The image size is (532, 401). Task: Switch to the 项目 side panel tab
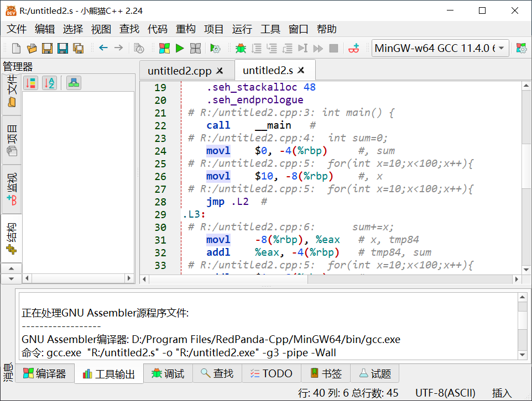(x=12, y=140)
